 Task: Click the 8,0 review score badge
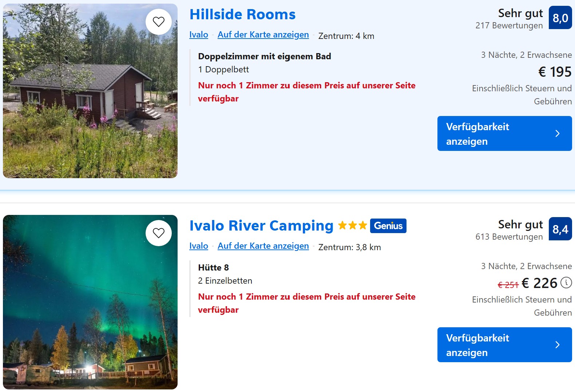point(560,17)
